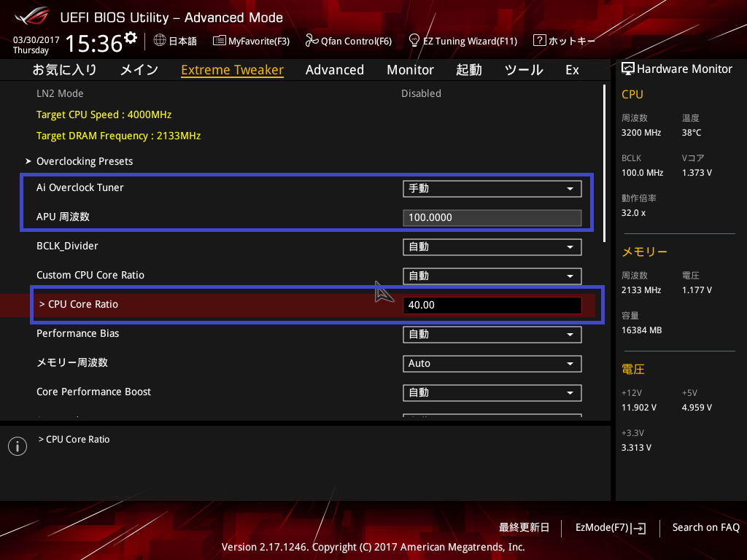Open メモリー周波数 Auto dropdown
This screenshot has width=747, height=560.
tap(492, 364)
